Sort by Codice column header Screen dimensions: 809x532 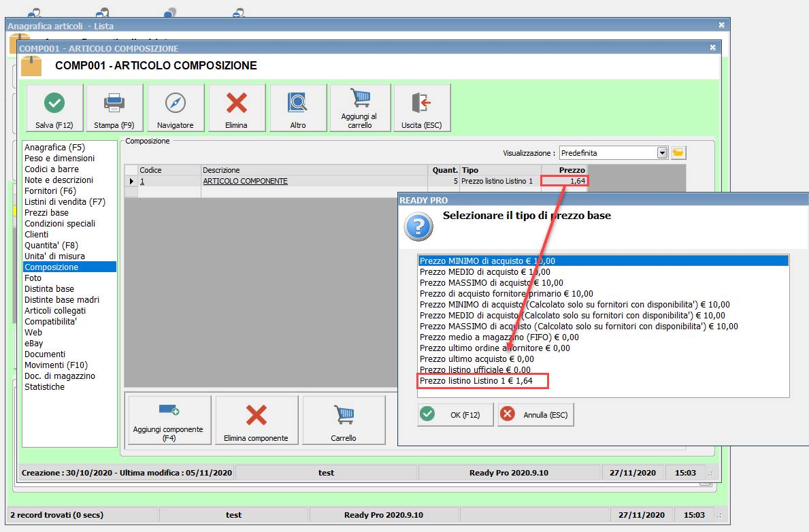pos(169,170)
